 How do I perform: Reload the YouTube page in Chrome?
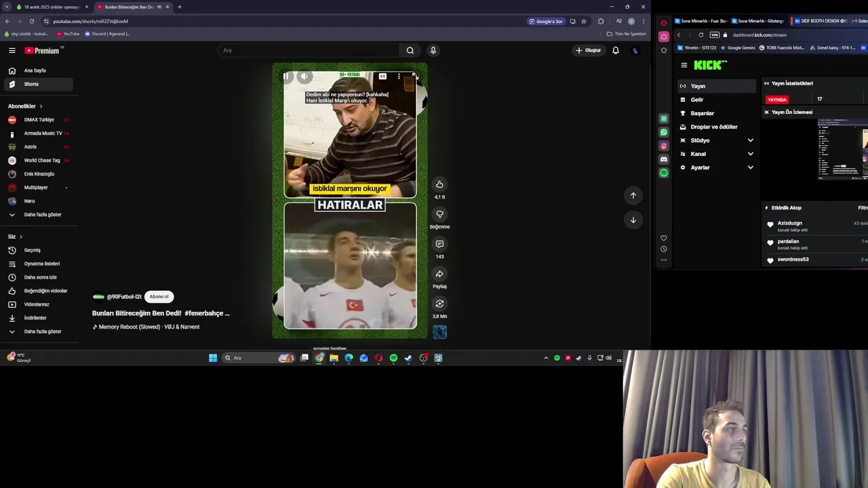(x=31, y=21)
